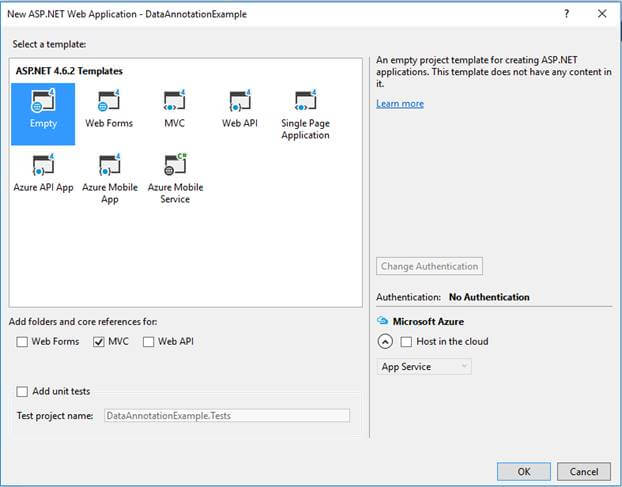Click the Cancel button
622x487 pixels.
point(584,471)
